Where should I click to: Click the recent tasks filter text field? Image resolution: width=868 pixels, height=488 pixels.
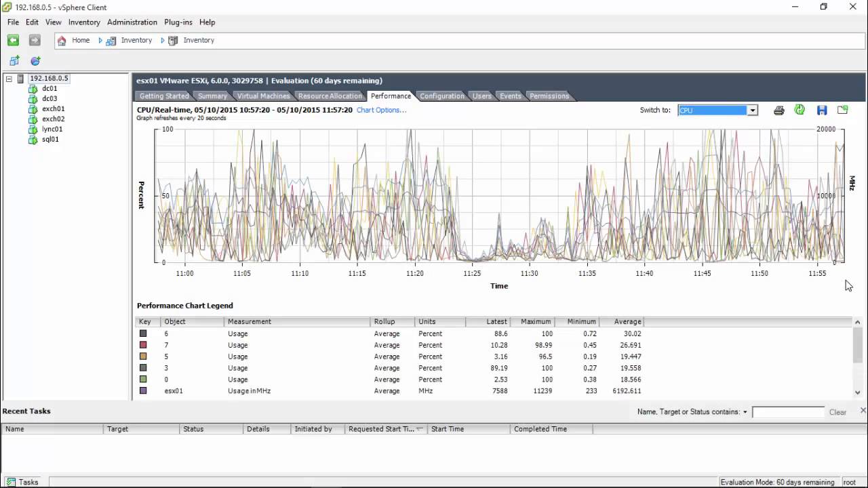787,412
